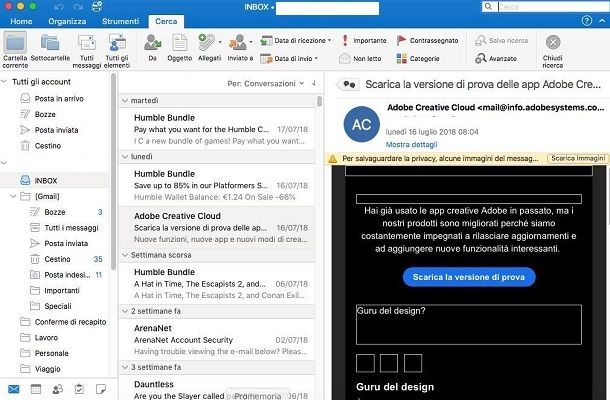This screenshot has width=610, height=400.
Task: Click Chiudi ricerca
Action: click(x=553, y=51)
